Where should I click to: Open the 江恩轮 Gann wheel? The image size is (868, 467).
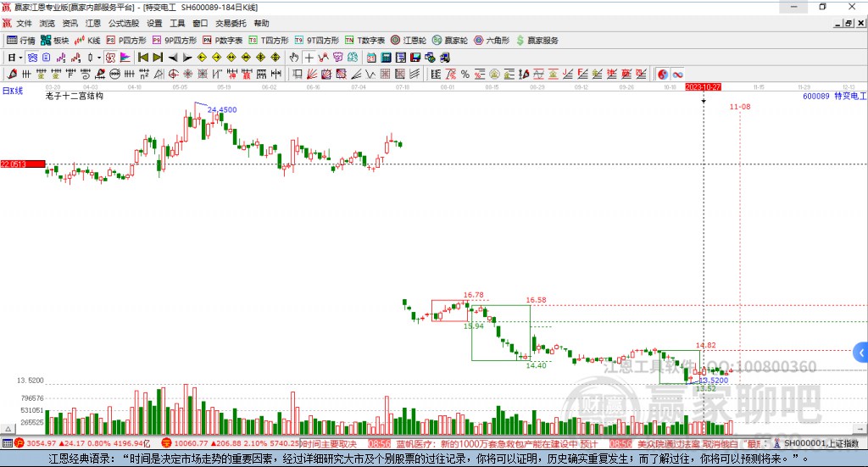[409, 41]
